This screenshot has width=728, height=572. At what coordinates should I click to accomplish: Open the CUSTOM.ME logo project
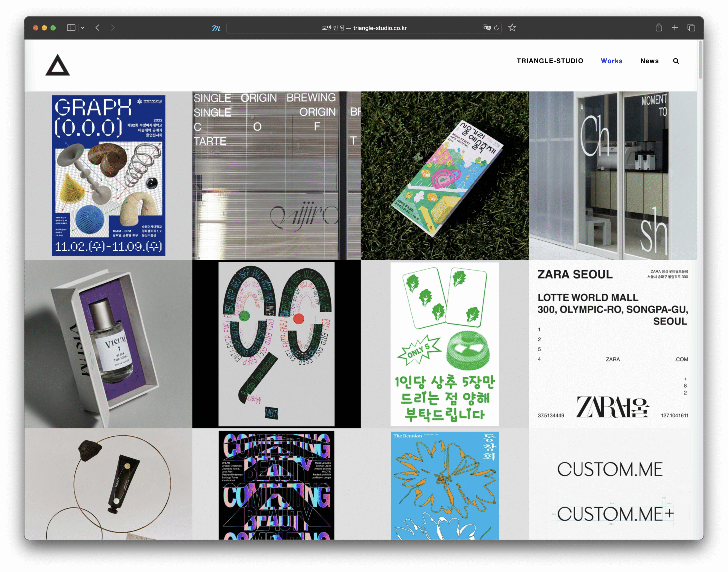coord(613,484)
